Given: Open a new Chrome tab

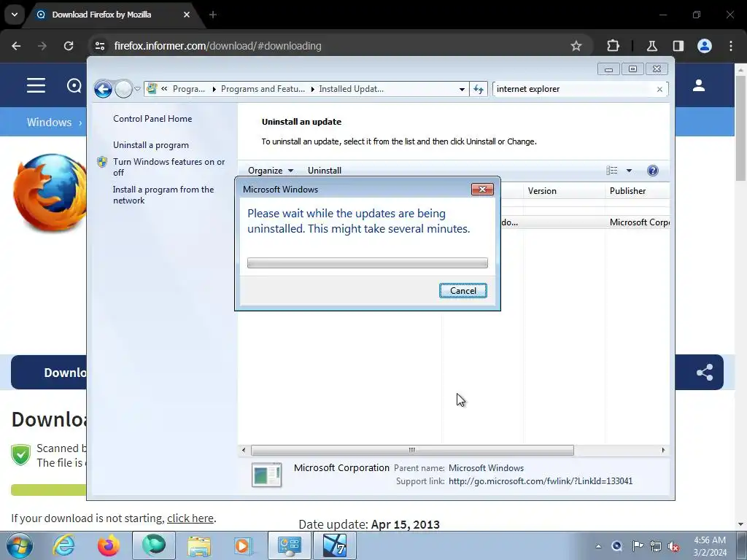Looking at the screenshot, I should 213,15.
